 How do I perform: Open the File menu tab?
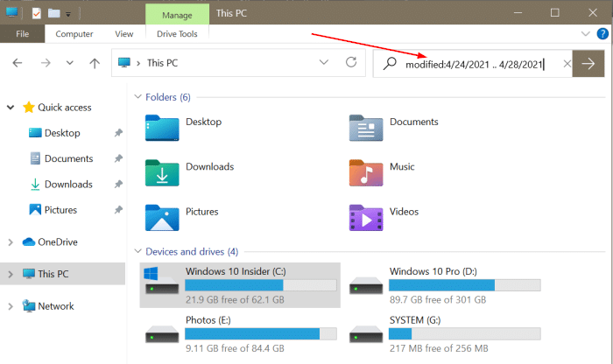[x=22, y=34]
